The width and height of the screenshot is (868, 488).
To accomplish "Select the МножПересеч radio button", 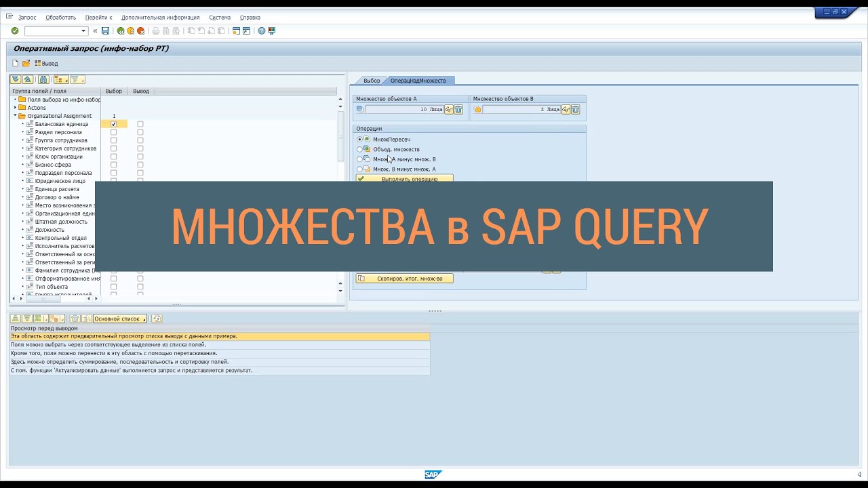I will coord(360,140).
